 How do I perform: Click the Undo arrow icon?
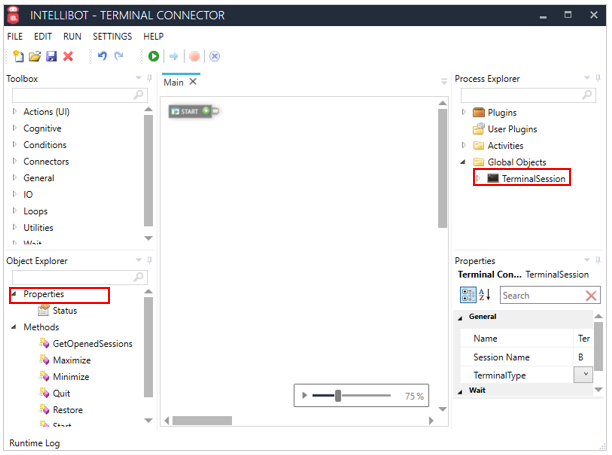(102, 56)
